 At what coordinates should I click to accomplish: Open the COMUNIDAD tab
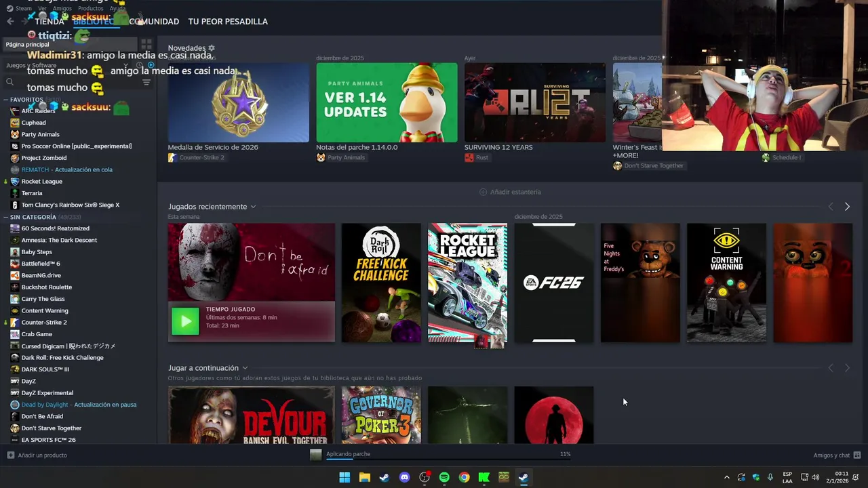coord(154,22)
